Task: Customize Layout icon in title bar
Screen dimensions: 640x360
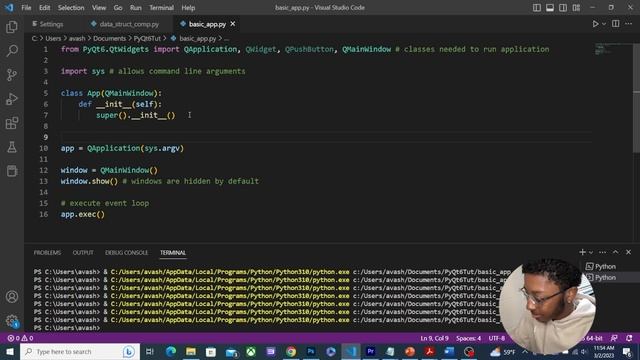Action: (x=576, y=8)
